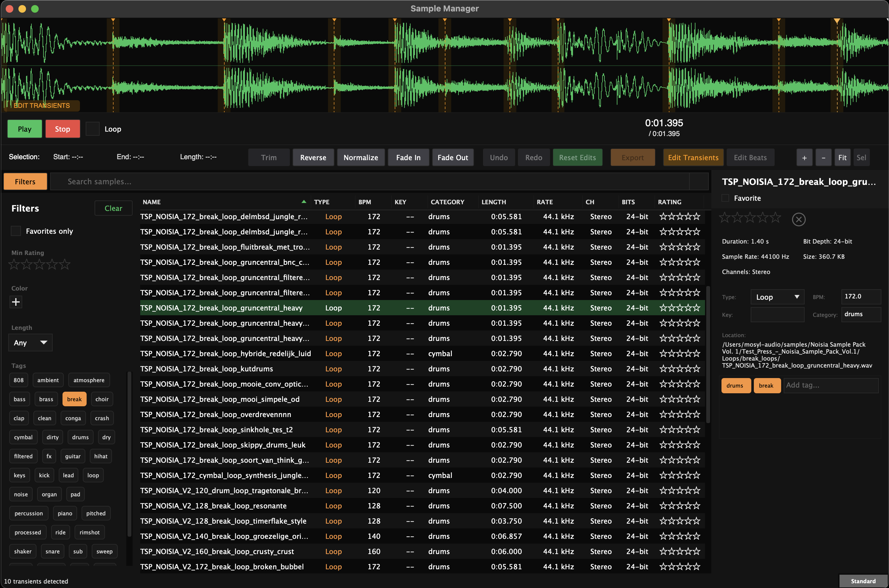The height and width of the screenshot is (588, 889).
Task: Click the Fit zoom icon
Action: tap(842, 157)
